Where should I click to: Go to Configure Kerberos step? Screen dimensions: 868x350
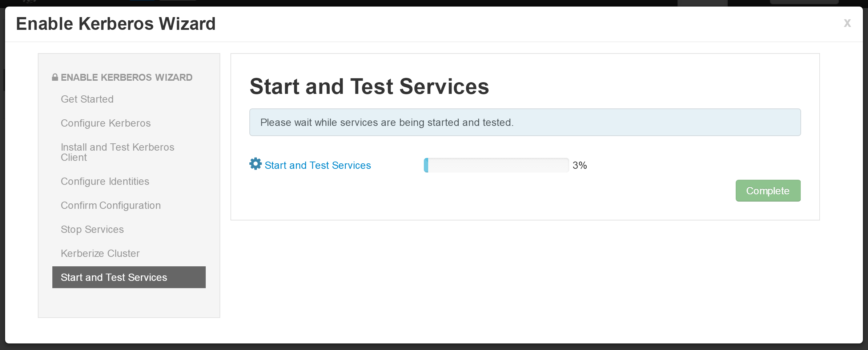tap(106, 123)
